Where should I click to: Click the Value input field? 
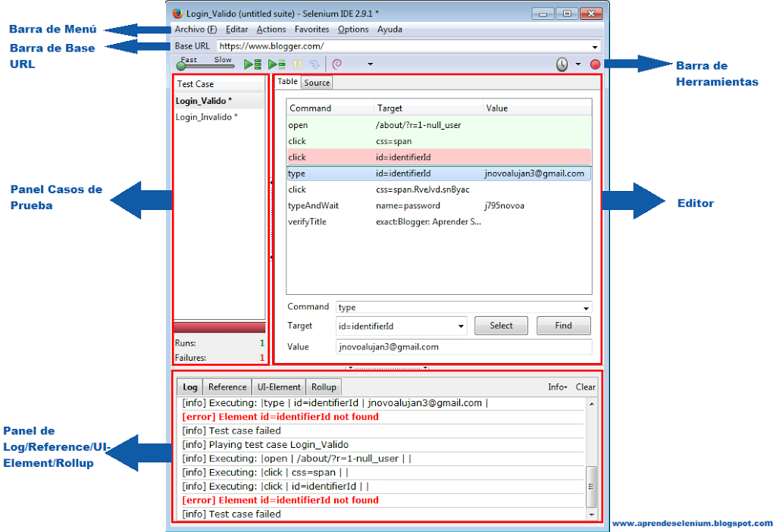coord(464,347)
